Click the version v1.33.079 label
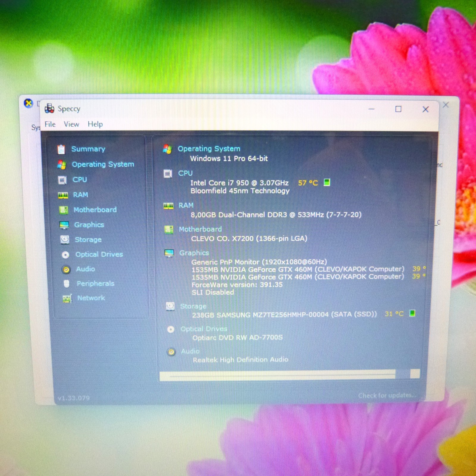The image size is (476, 476). click(73, 398)
